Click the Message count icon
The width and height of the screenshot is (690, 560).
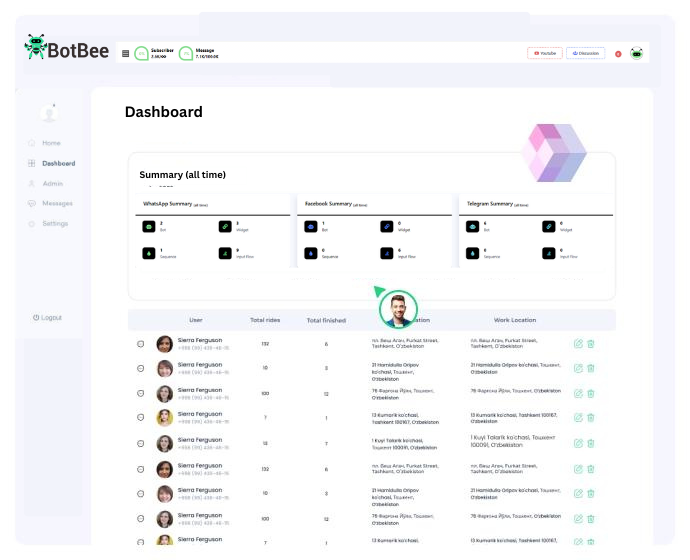tap(186, 53)
